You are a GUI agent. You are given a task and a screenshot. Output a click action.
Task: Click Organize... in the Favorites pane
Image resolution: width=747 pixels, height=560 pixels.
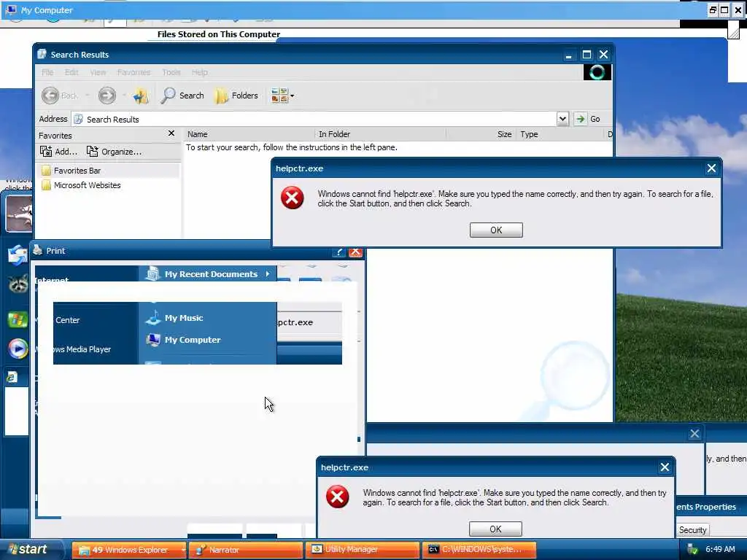tap(114, 152)
